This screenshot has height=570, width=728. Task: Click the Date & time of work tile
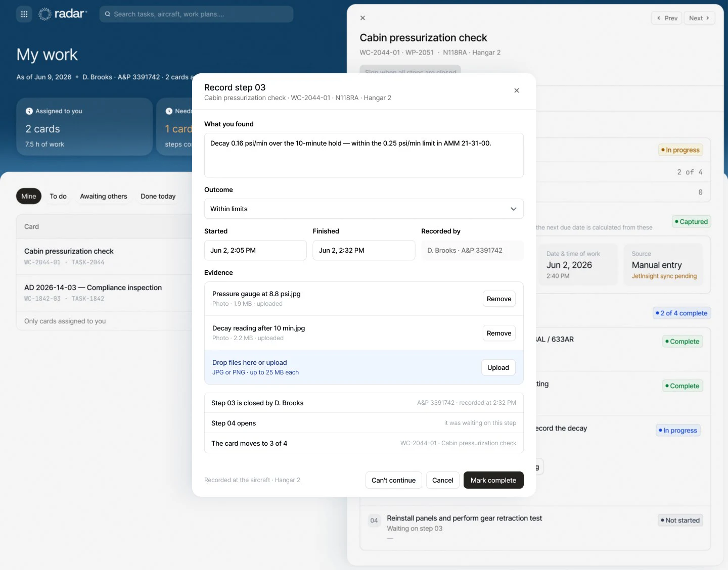578,265
